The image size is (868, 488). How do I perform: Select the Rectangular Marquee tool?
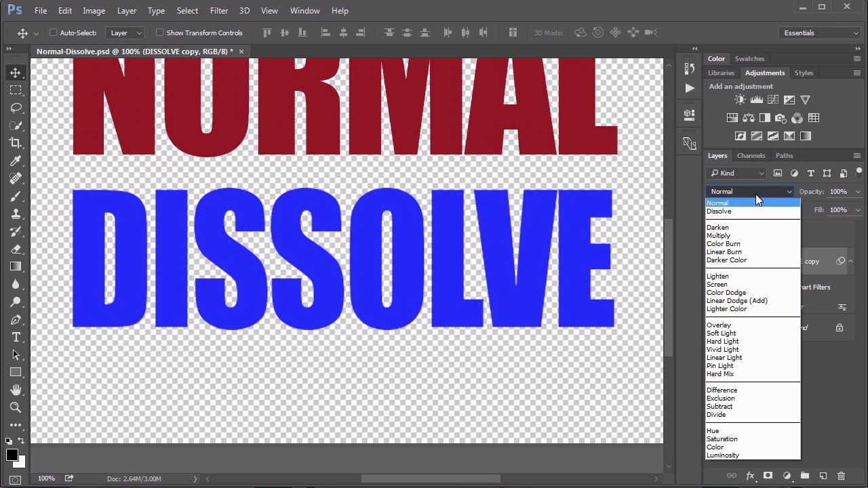[x=16, y=90]
